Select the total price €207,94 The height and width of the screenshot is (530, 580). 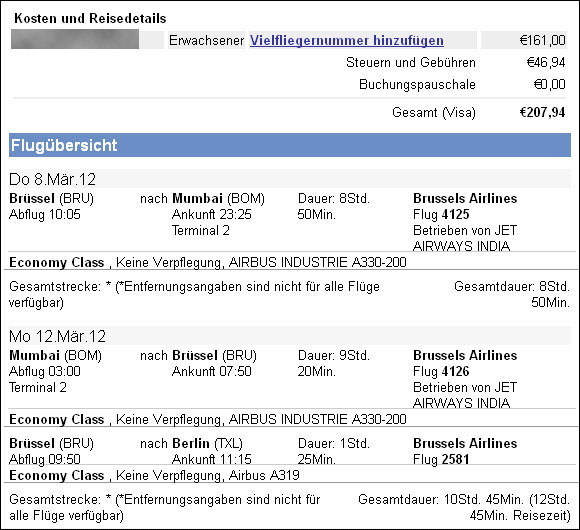point(542,112)
